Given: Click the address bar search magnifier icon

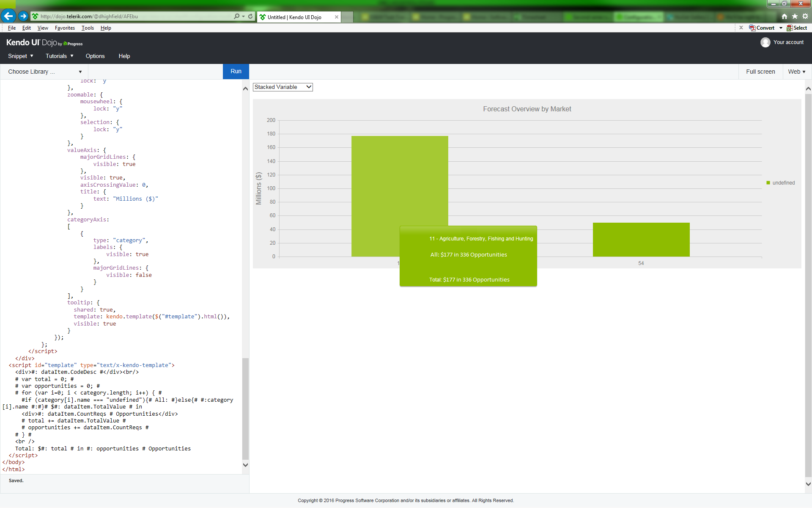Looking at the screenshot, I should pos(237,17).
